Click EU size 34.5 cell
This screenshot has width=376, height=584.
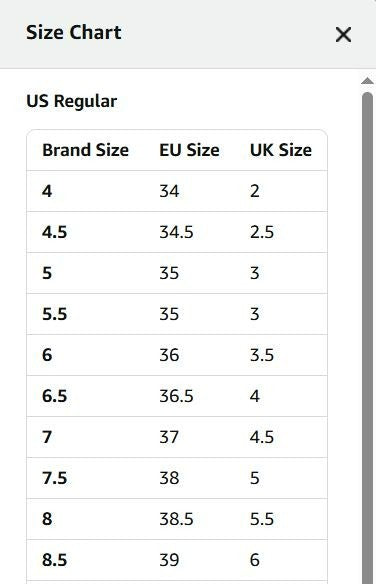point(176,232)
